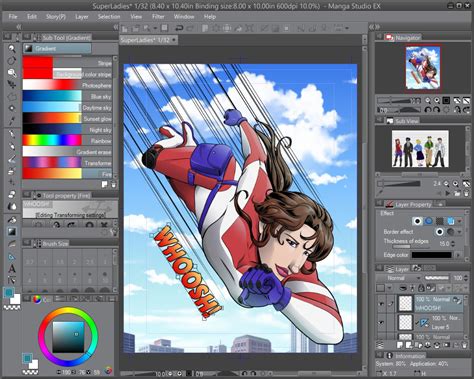Hide Layer 5 with eye icon
Image resolution: width=474 pixels, height=379 pixels.
(x=381, y=322)
